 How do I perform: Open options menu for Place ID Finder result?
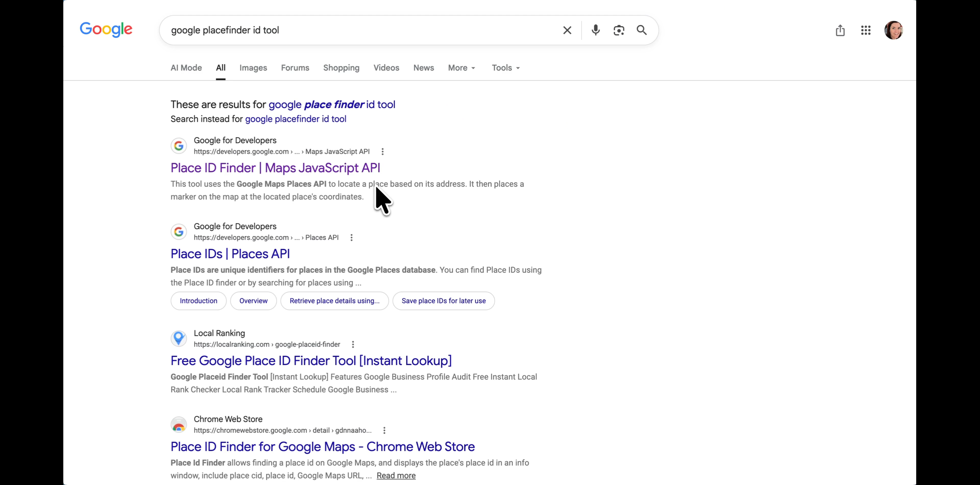pyautogui.click(x=382, y=151)
